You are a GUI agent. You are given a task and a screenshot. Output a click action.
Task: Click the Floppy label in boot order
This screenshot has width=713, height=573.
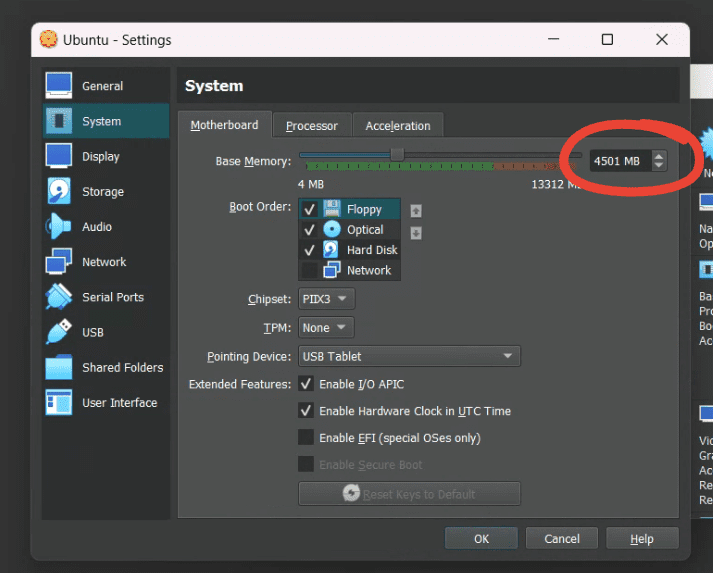pos(364,209)
